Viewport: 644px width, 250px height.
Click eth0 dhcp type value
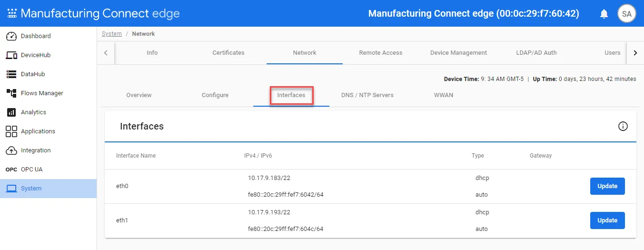(482, 178)
